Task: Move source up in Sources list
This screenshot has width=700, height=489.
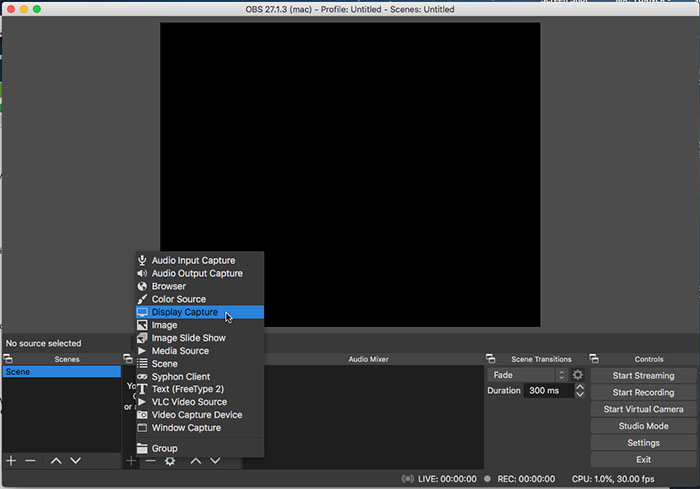Action: 196,461
